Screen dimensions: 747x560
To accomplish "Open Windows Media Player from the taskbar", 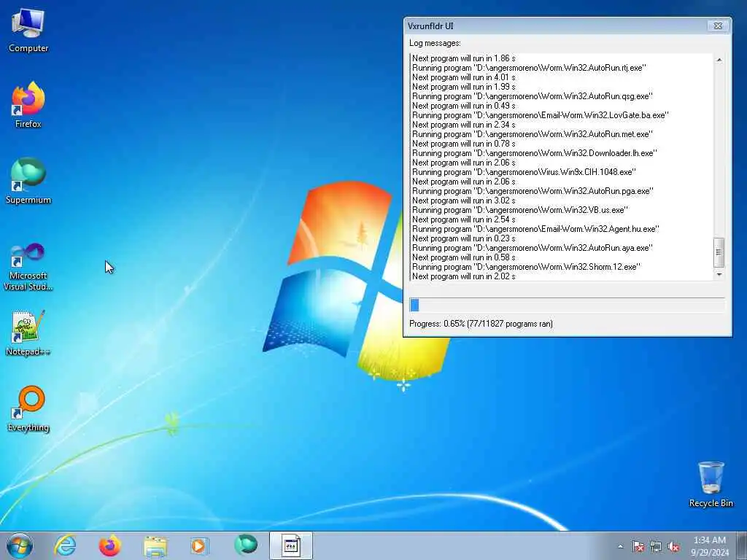I will [199, 545].
